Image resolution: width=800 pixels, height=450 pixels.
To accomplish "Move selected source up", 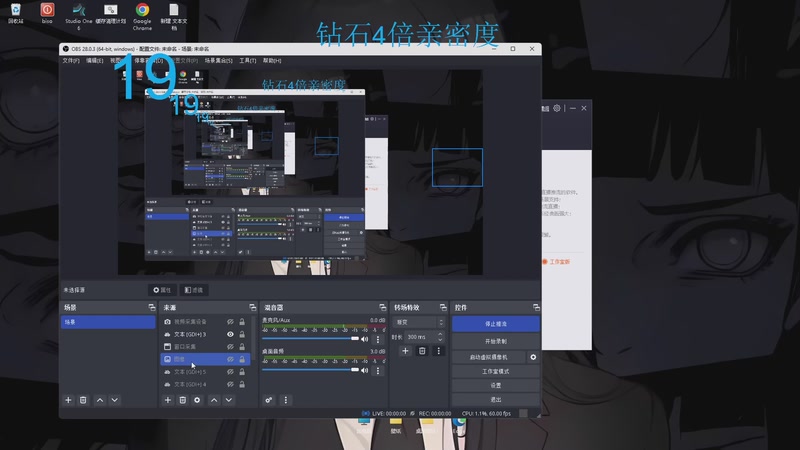I will pos(214,400).
